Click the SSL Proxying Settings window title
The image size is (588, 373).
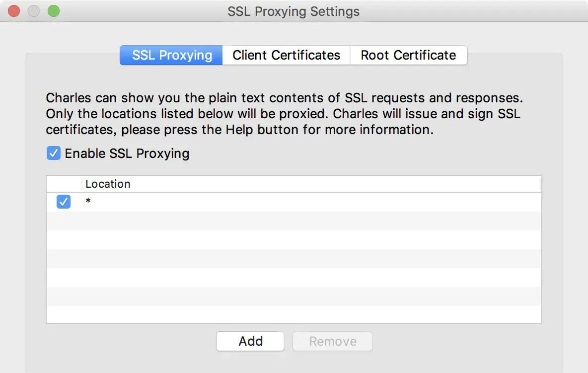(294, 11)
